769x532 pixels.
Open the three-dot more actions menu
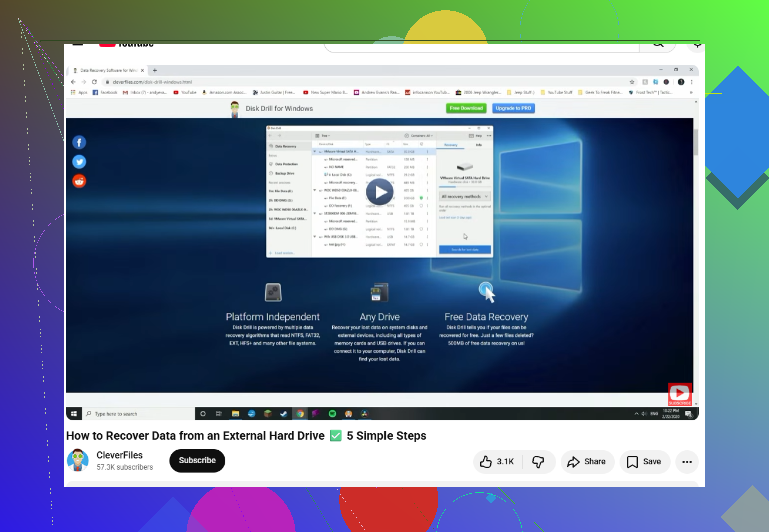[x=687, y=462]
